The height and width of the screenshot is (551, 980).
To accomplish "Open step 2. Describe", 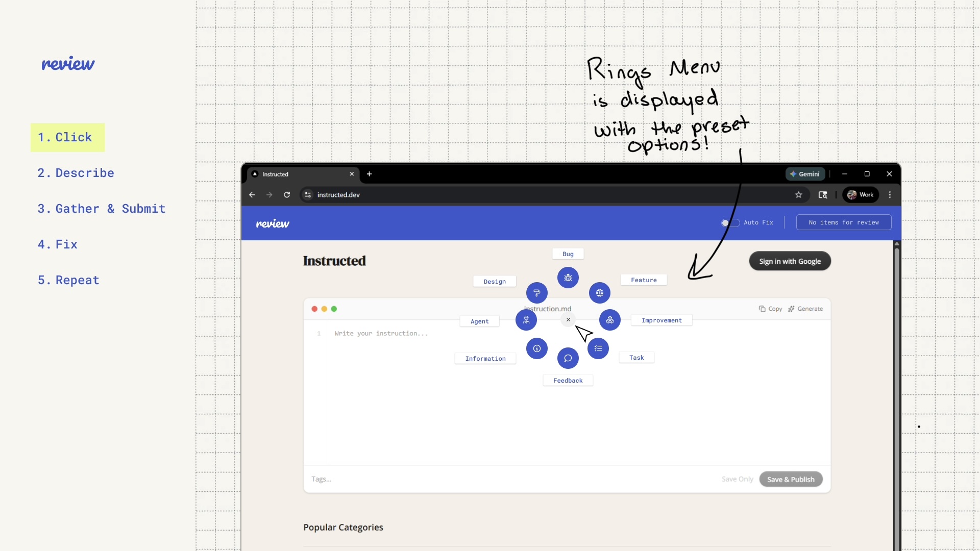I will [76, 173].
